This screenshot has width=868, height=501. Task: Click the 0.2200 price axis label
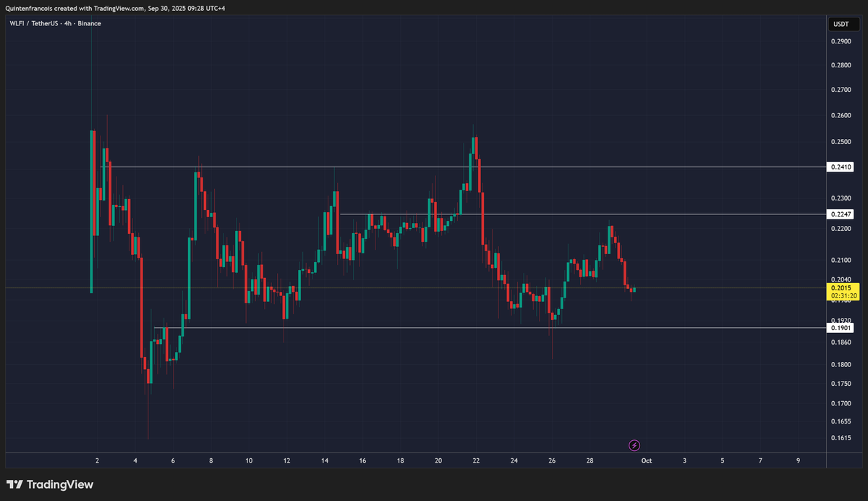pos(841,229)
